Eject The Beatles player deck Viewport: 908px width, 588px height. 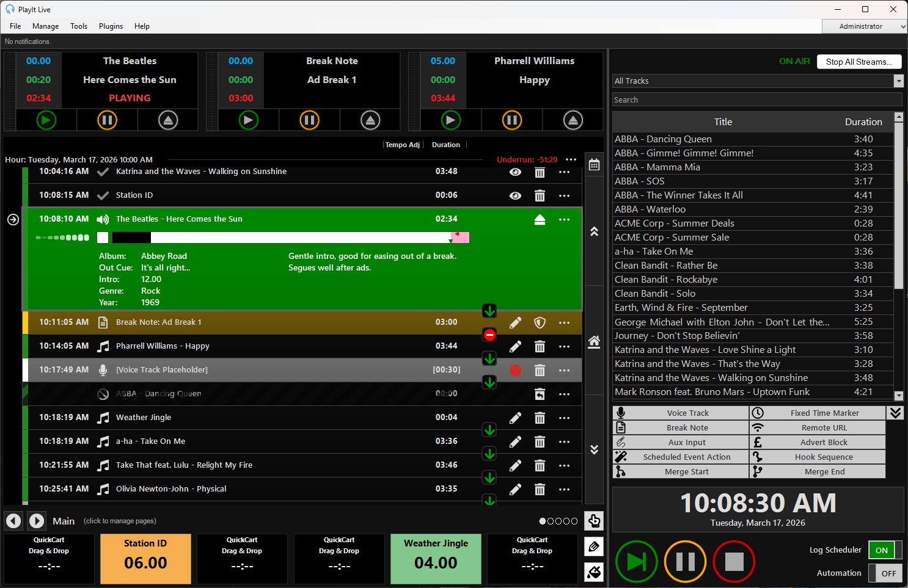click(168, 120)
